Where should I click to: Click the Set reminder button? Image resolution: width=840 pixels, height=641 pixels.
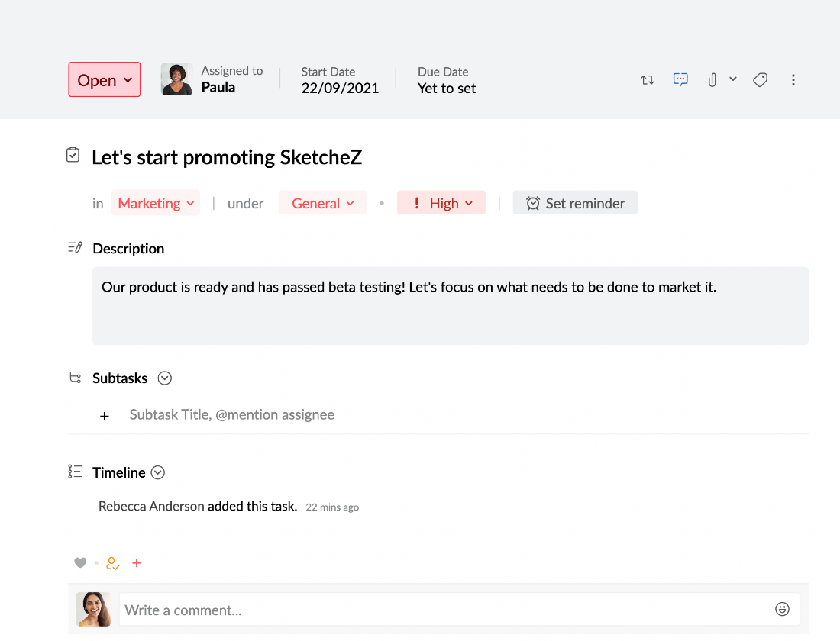tap(575, 203)
